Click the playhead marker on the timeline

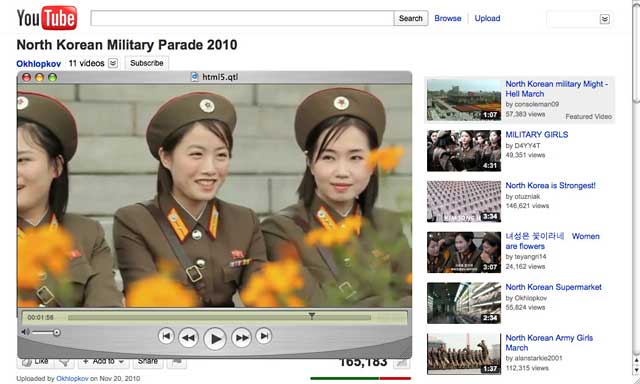coord(311,315)
